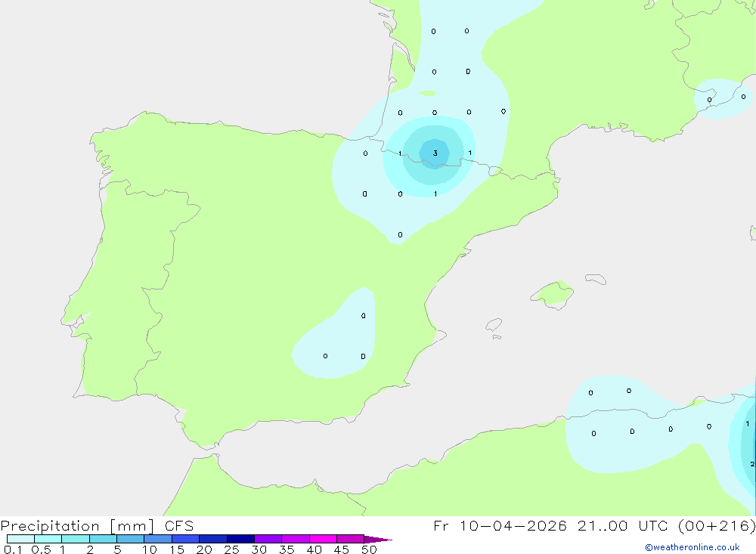Click the "3" precipitation value on the map

[435, 153]
